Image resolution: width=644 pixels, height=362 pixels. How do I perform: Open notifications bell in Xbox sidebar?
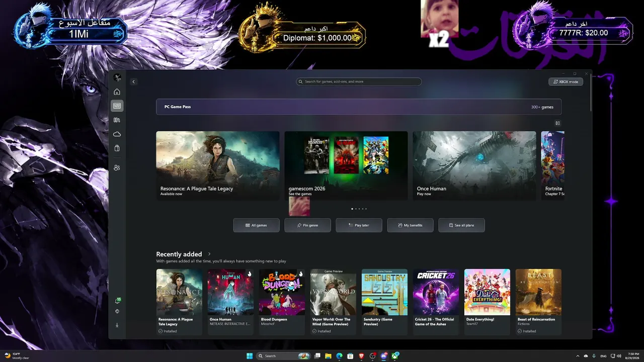117,301
